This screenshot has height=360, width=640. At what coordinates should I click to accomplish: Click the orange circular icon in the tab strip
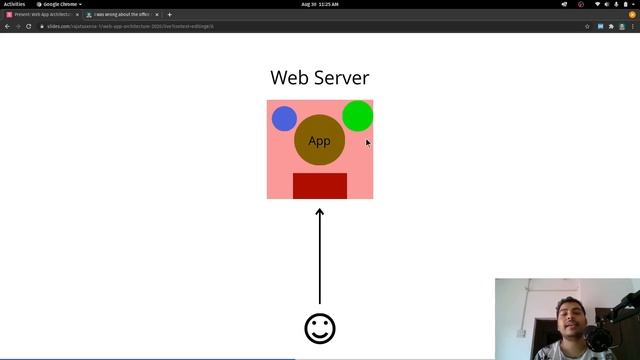pos(632,15)
